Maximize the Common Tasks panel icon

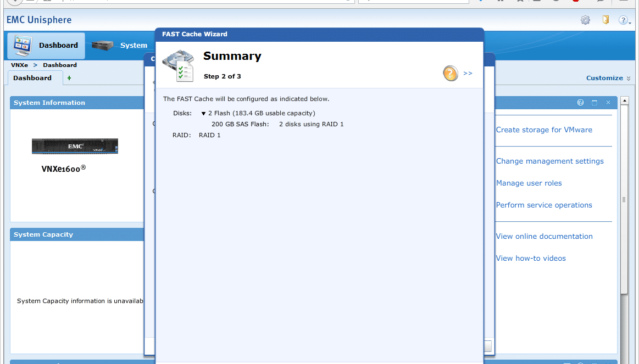point(594,103)
